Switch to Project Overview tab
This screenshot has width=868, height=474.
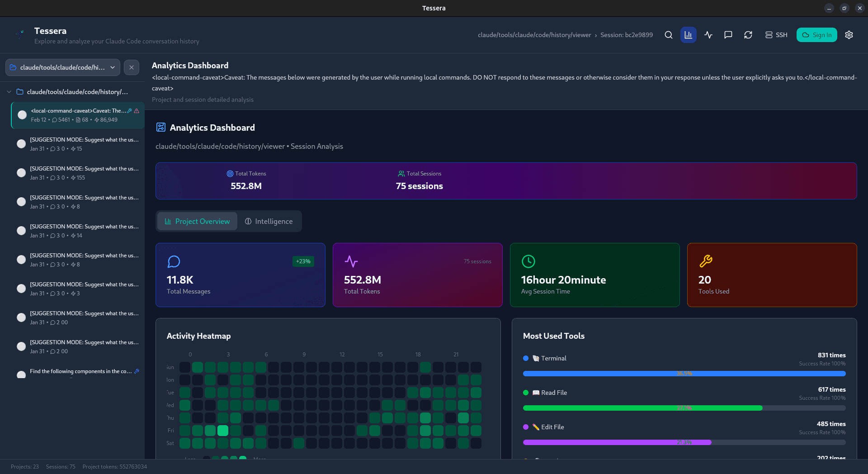coord(197,221)
